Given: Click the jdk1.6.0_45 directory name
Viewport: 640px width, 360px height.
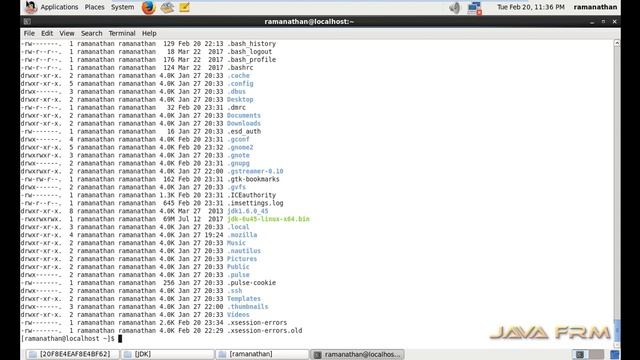Looking at the screenshot, I should click(x=248, y=211).
